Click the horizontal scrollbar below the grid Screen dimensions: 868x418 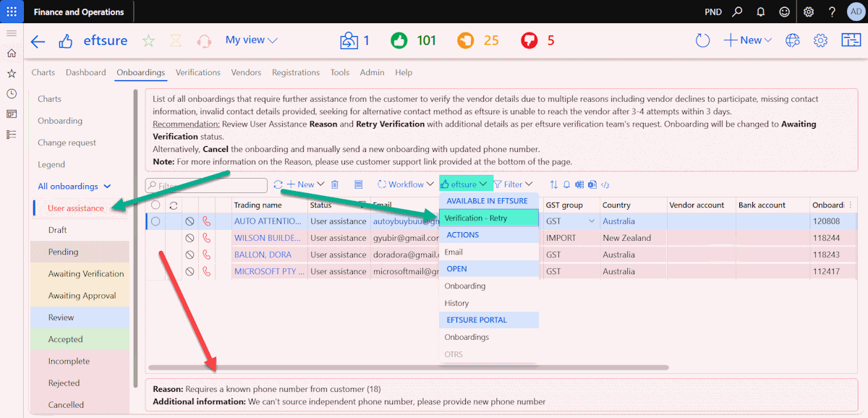click(x=409, y=367)
